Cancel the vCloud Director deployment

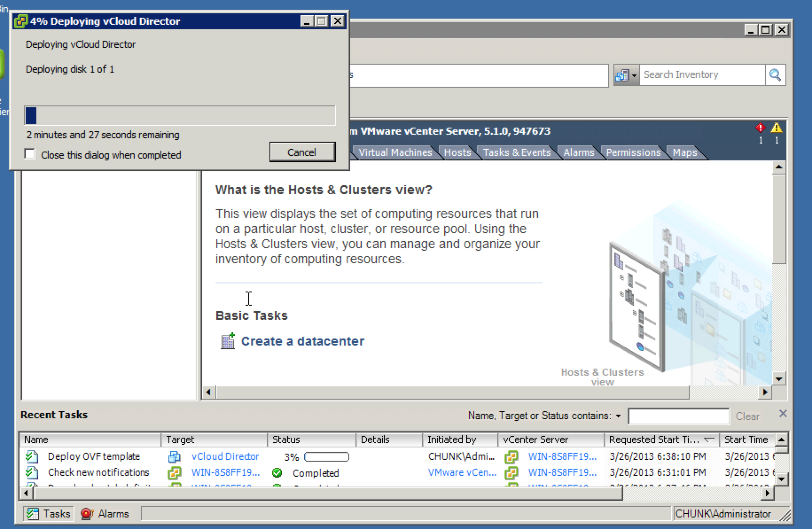[302, 152]
